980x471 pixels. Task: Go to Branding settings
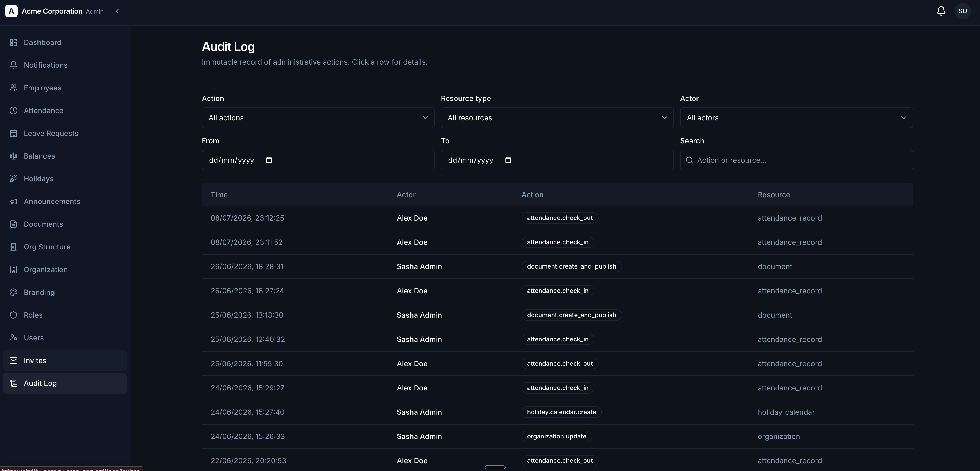tap(65, 292)
